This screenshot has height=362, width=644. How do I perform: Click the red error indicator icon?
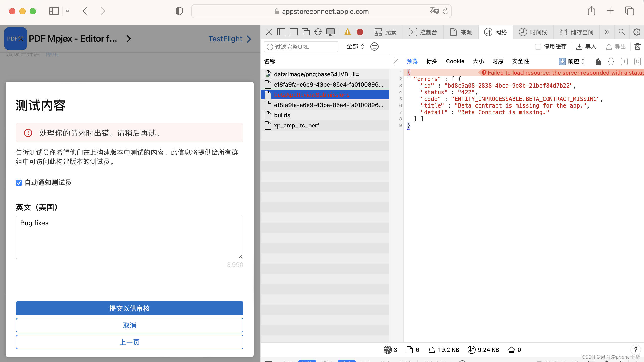click(360, 32)
